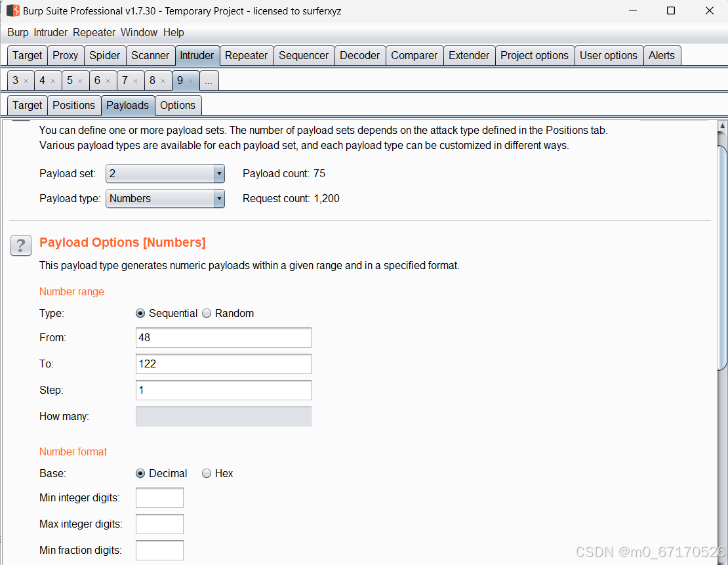Viewport: 728px width, 565px height.
Task: Switch to the Comparer tab
Action: [x=414, y=55]
